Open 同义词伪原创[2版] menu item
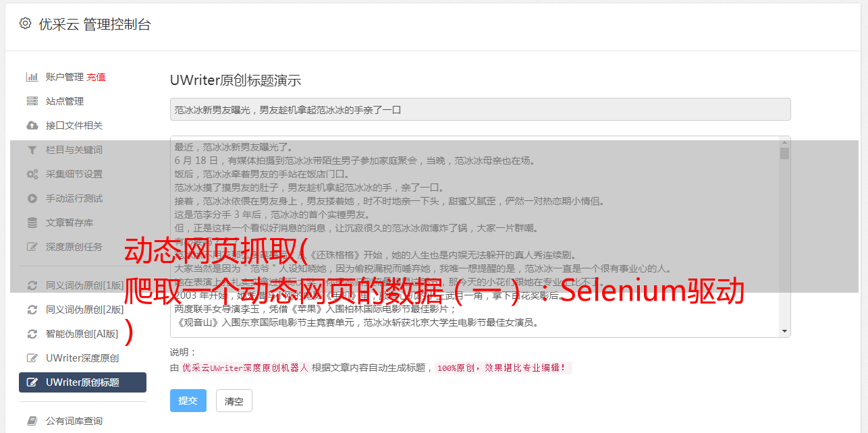The height and width of the screenshot is (433, 868). pyautogui.click(x=82, y=310)
